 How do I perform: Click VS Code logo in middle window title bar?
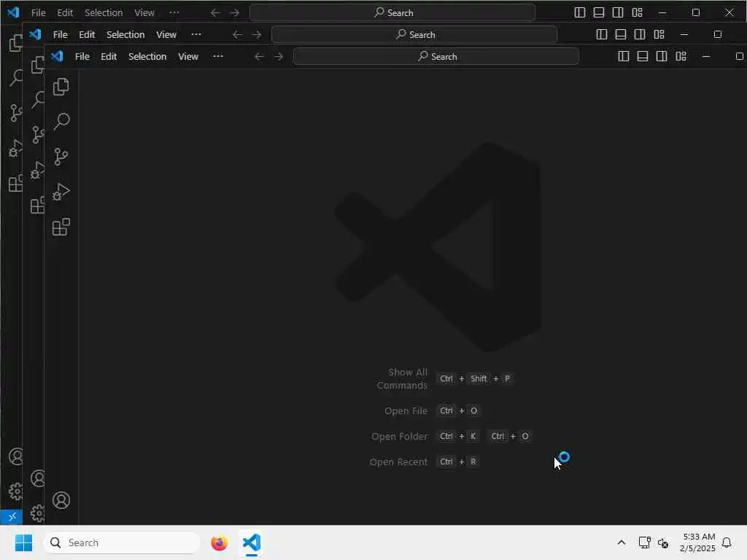(x=35, y=34)
